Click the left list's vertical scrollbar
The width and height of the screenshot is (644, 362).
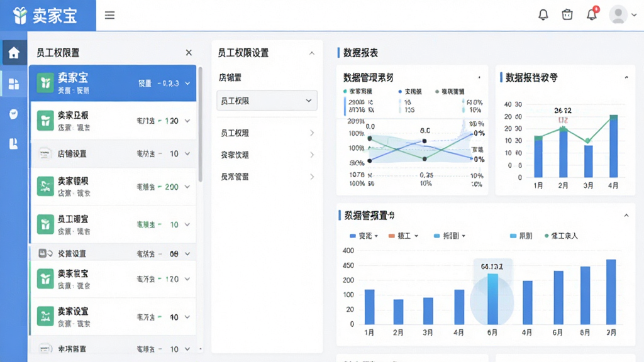[201, 124]
